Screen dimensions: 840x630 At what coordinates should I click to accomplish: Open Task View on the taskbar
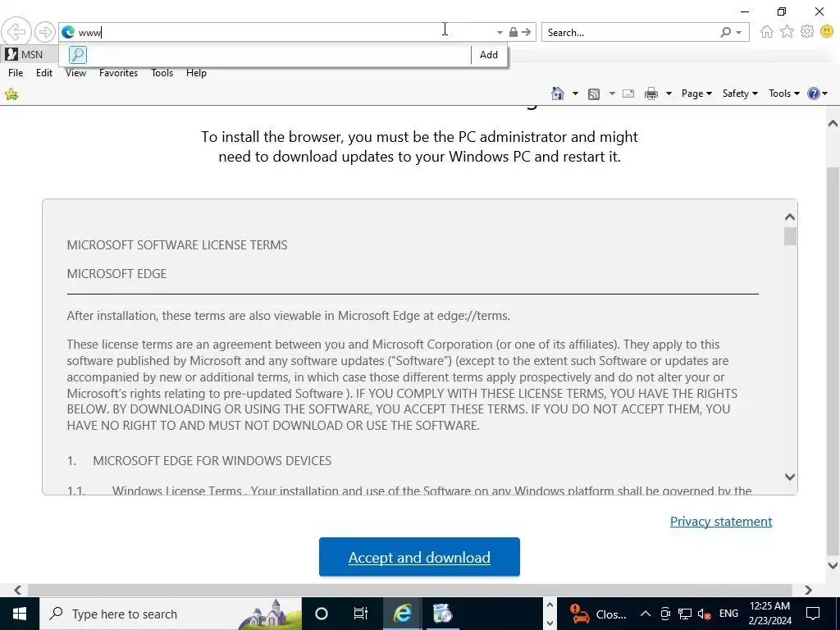(x=361, y=614)
